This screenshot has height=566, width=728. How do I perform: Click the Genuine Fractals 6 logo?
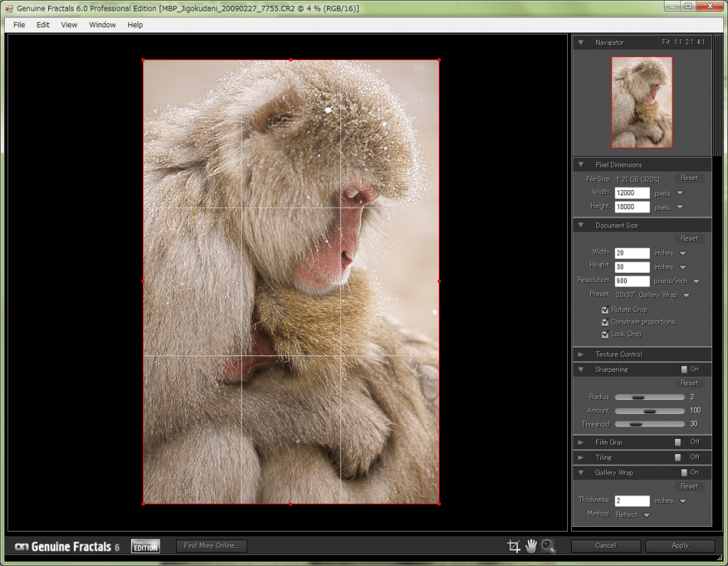click(x=67, y=547)
